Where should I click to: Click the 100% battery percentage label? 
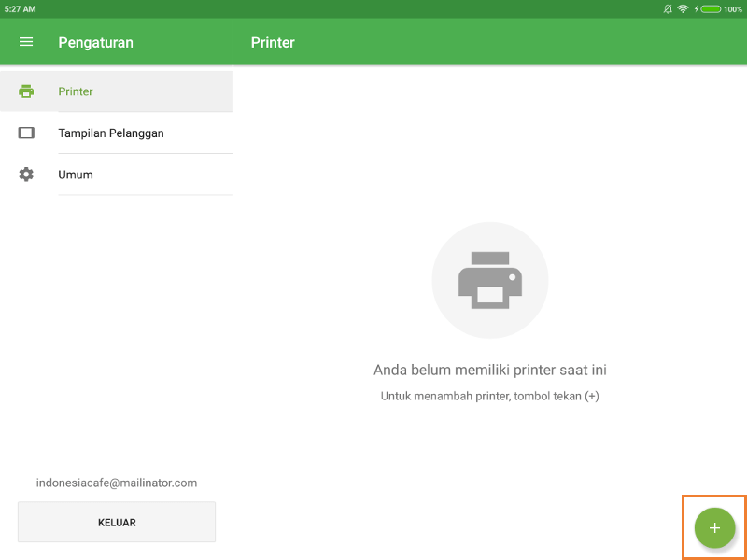(734, 8)
